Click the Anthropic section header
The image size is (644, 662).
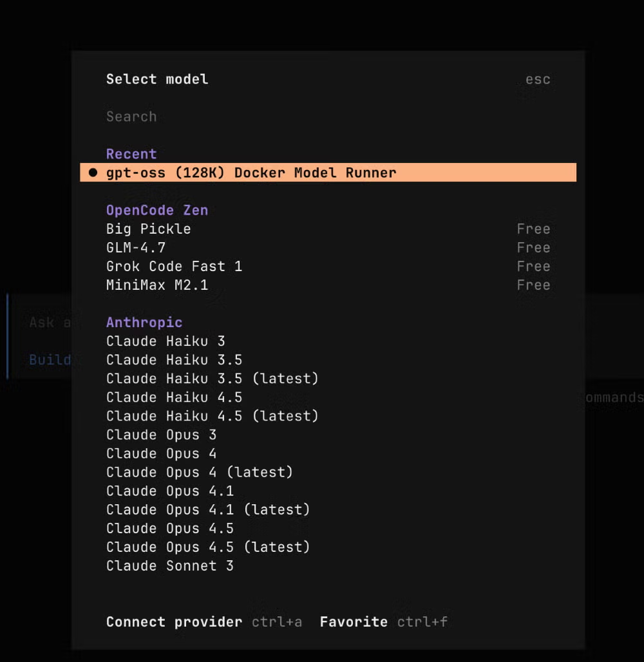(x=144, y=322)
